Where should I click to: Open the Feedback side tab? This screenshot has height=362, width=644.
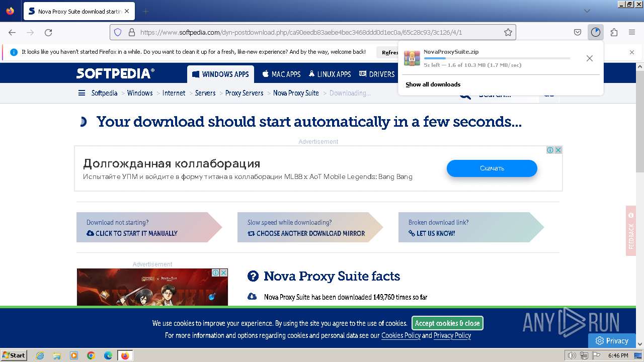click(x=631, y=230)
